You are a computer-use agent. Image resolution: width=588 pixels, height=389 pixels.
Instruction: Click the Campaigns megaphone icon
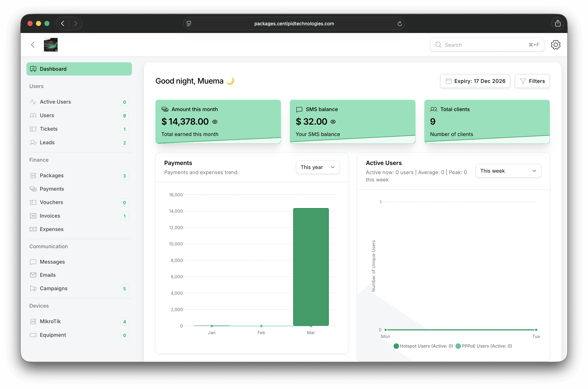point(33,288)
